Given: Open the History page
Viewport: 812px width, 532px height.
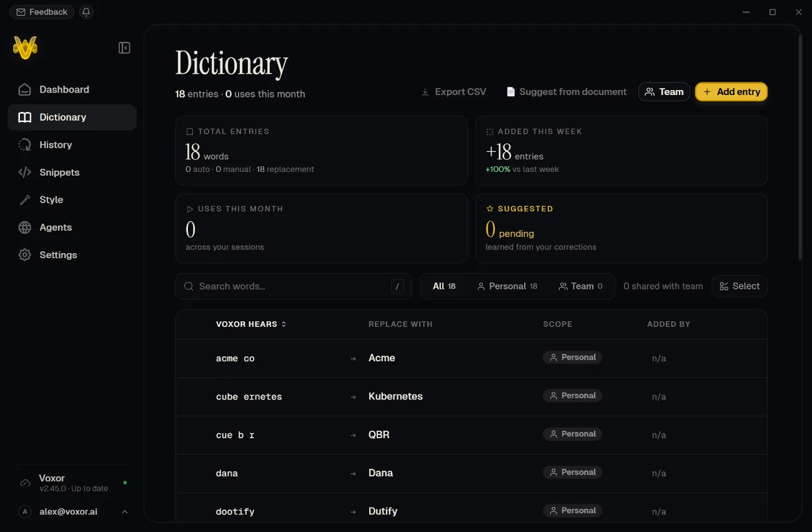Looking at the screenshot, I should pos(72,144).
